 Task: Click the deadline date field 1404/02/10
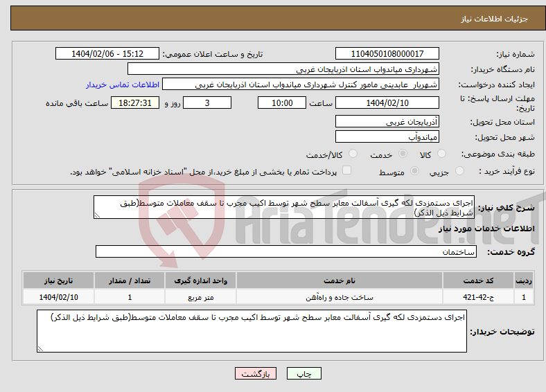387,103
